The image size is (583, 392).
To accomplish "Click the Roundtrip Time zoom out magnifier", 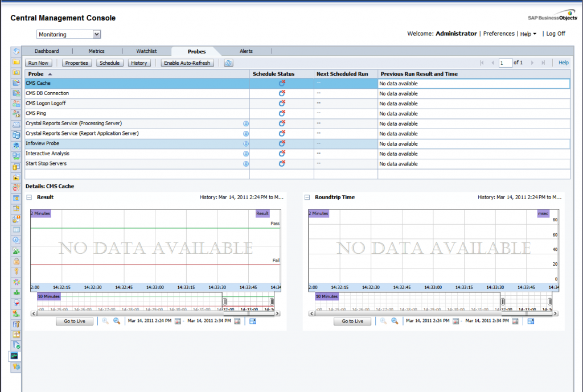I will (x=395, y=321).
